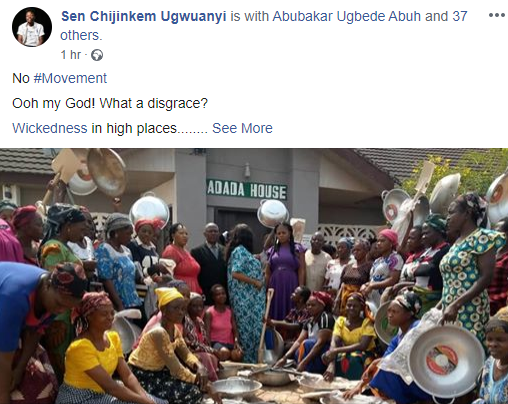Open the post options three-dot menu
This screenshot has width=508, height=404.
pos(496,15)
